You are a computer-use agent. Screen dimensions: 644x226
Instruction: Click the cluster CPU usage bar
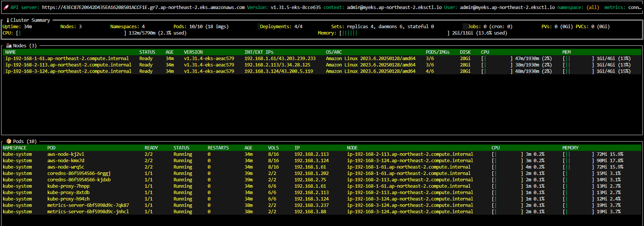tap(71, 33)
